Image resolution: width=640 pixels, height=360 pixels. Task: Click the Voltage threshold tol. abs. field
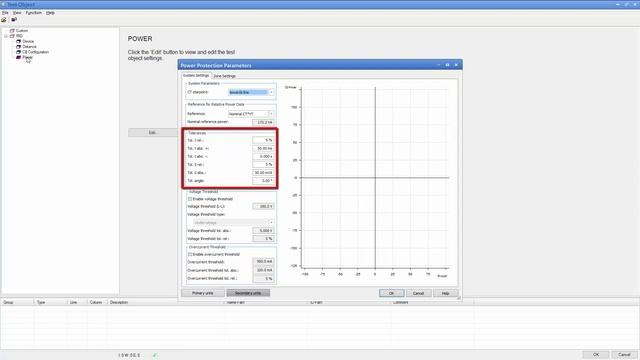click(x=263, y=231)
